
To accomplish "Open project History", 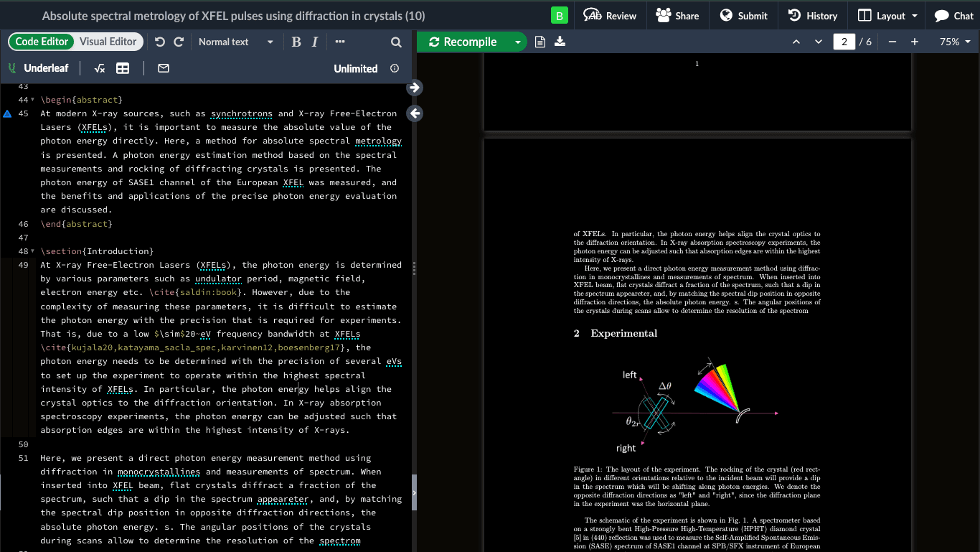I will [x=812, y=16].
